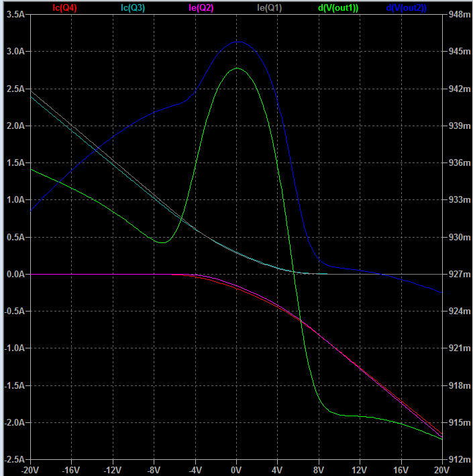The height and width of the screenshot is (476, 473).
Task: Click the 918m right axis label
Action: pyautogui.click(x=460, y=385)
